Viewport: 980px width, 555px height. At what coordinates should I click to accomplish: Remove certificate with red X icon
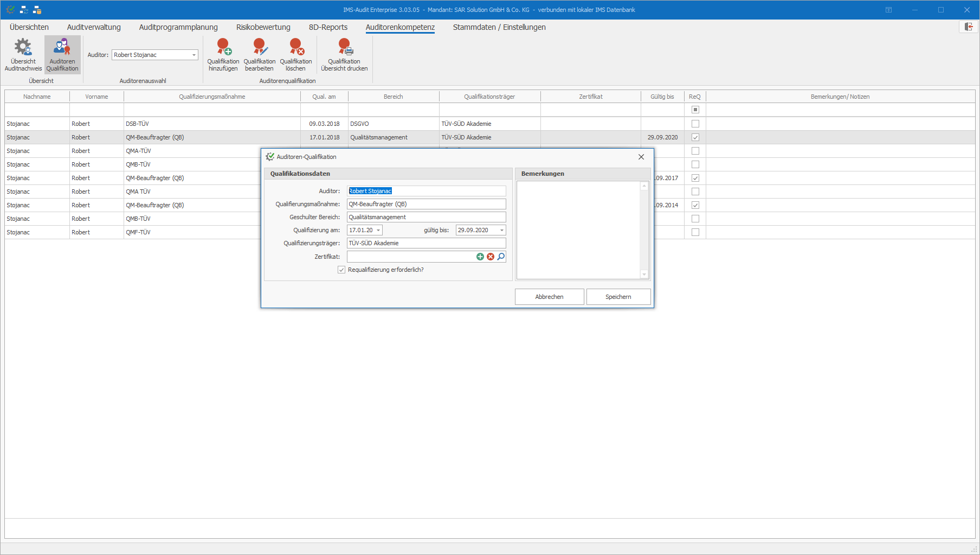(x=491, y=257)
